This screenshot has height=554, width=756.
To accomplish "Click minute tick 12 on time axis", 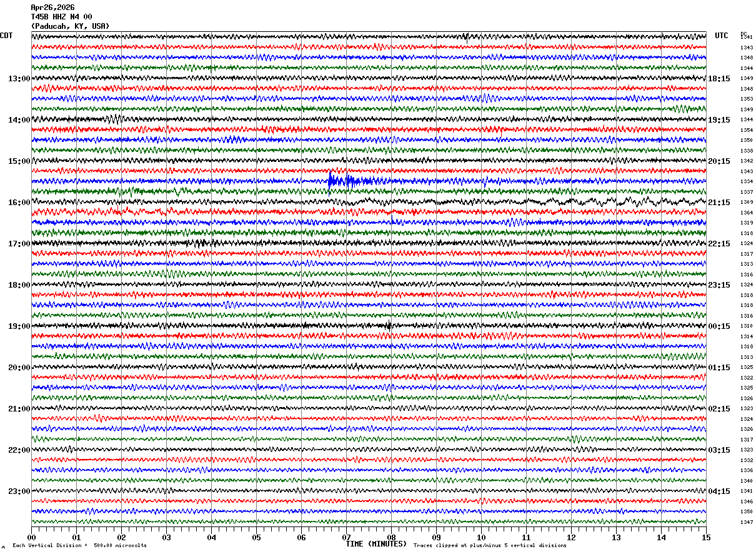I will click(x=571, y=537).
